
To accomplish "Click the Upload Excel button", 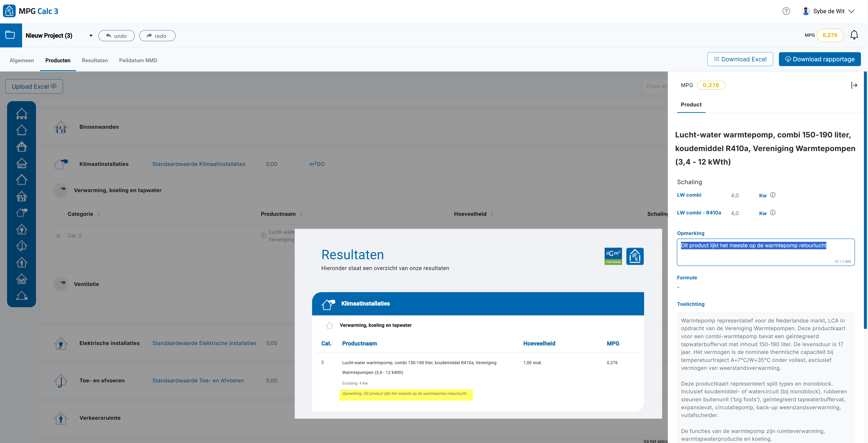I will click(34, 87).
